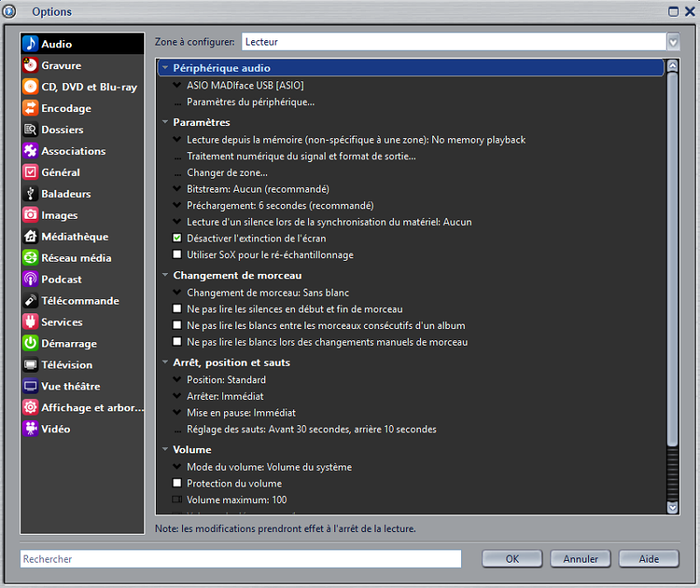The image size is (700, 588).
Task: Click the app logo in title bar
Action: click(9, 11)
